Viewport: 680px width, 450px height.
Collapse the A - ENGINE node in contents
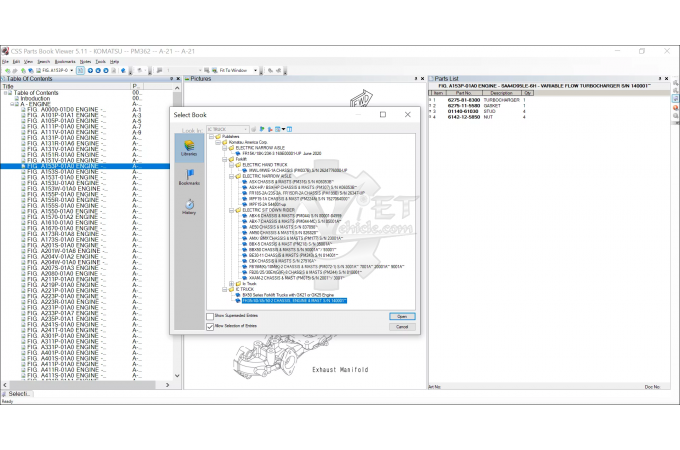coord(12,104)
